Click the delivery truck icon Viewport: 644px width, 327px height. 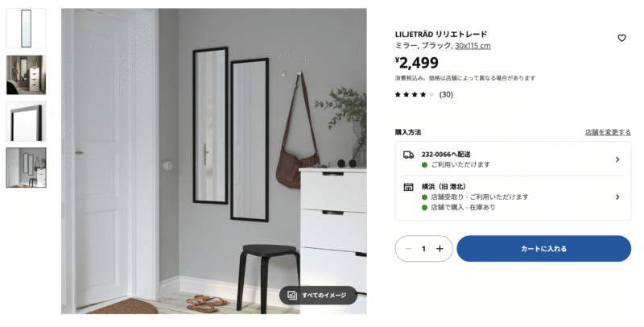[408, 155]
